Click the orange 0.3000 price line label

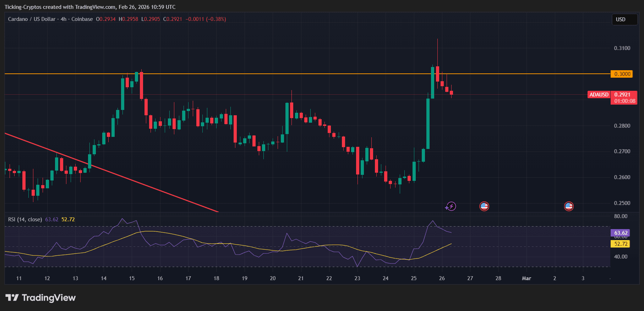[622, 74]
